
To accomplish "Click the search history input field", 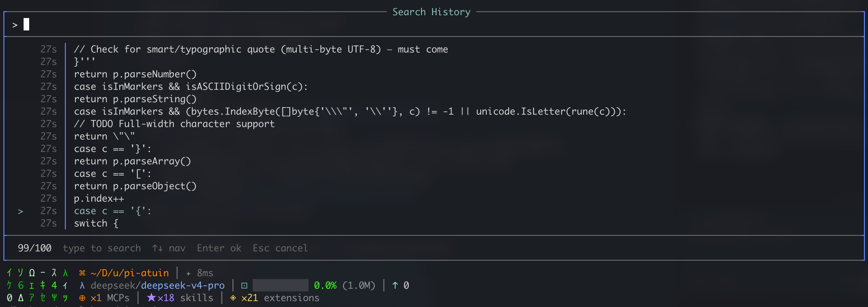I will (x=434, y=25).
